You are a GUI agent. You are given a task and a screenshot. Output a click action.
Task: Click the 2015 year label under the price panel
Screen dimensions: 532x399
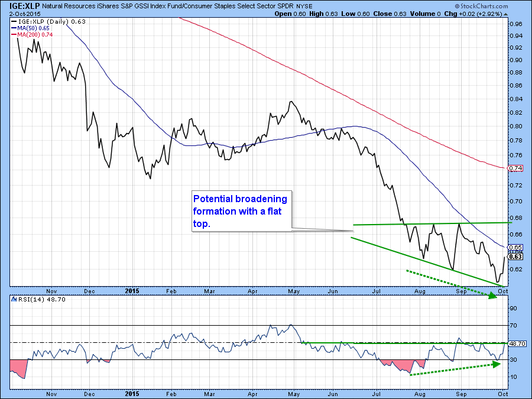(x=132, y=291)
